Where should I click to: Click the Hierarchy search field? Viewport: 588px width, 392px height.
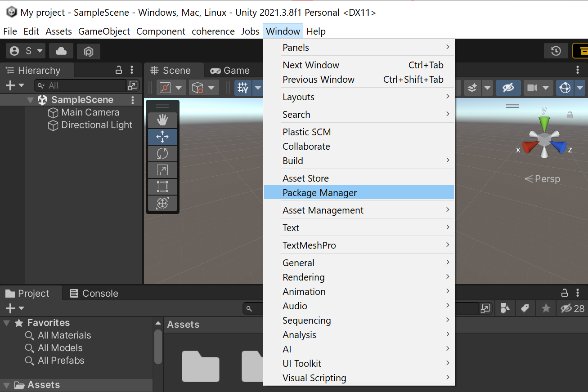81,85
